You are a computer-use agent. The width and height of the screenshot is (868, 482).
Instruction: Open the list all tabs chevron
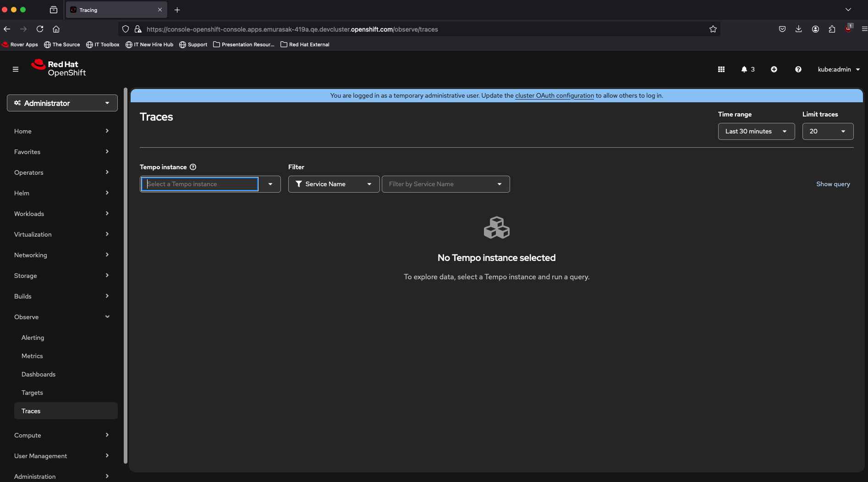tap(848, 10)
